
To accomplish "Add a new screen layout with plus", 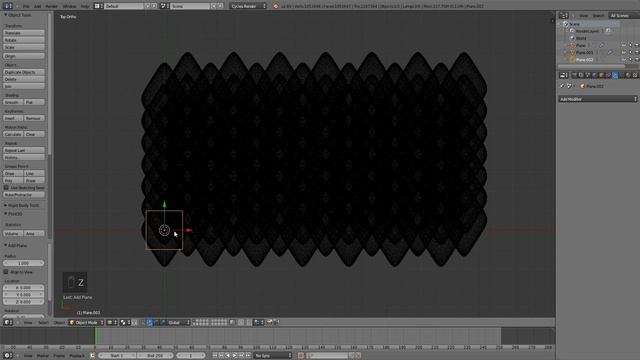I will pos(148,6).
